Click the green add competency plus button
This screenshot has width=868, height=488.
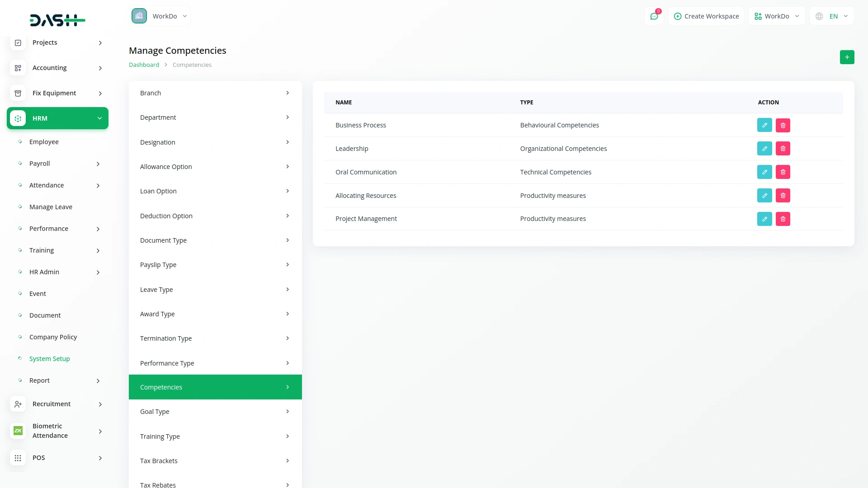coord(847,57)
